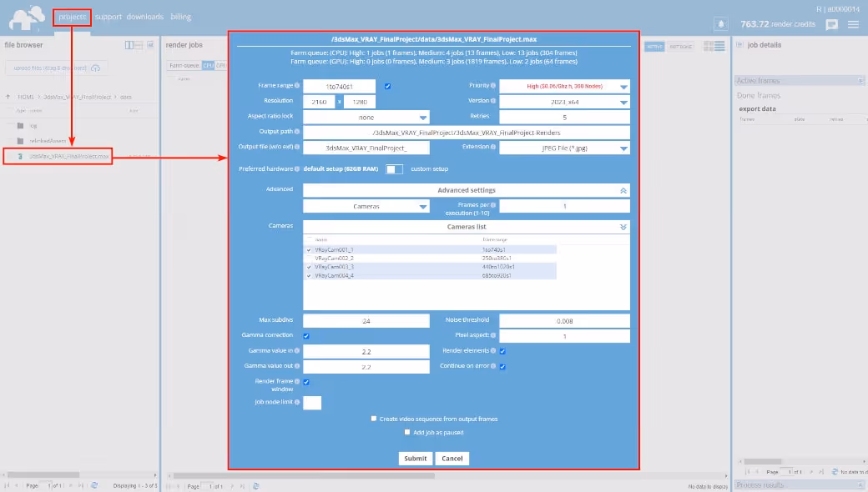Click the Frame range info icon

pyautogui.click(x=297, y=86)
